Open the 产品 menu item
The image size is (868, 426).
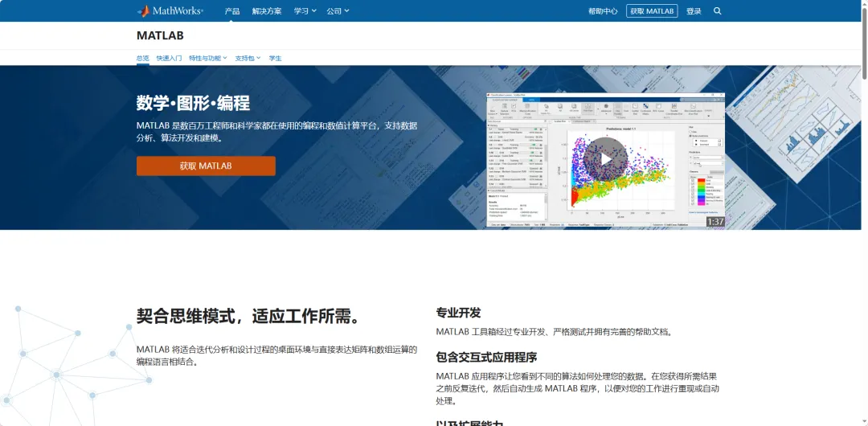(232, 11)
